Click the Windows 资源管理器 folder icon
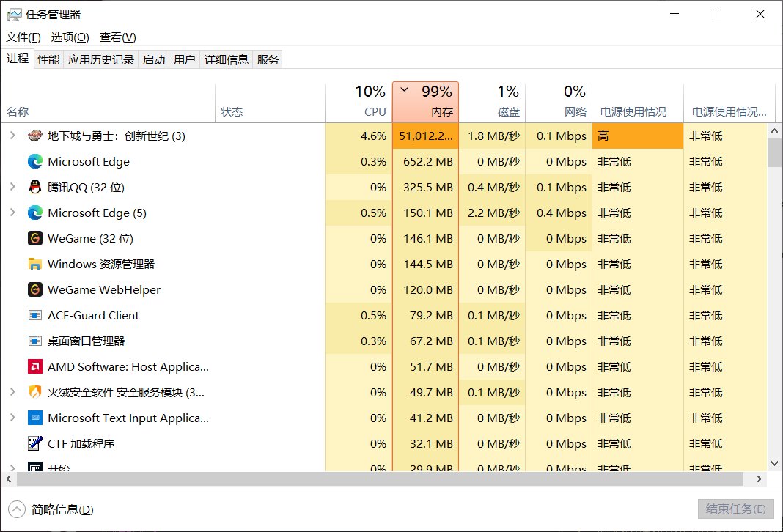Screen dimensions: 783x532 pyautogui.click(x=35, y=264)
